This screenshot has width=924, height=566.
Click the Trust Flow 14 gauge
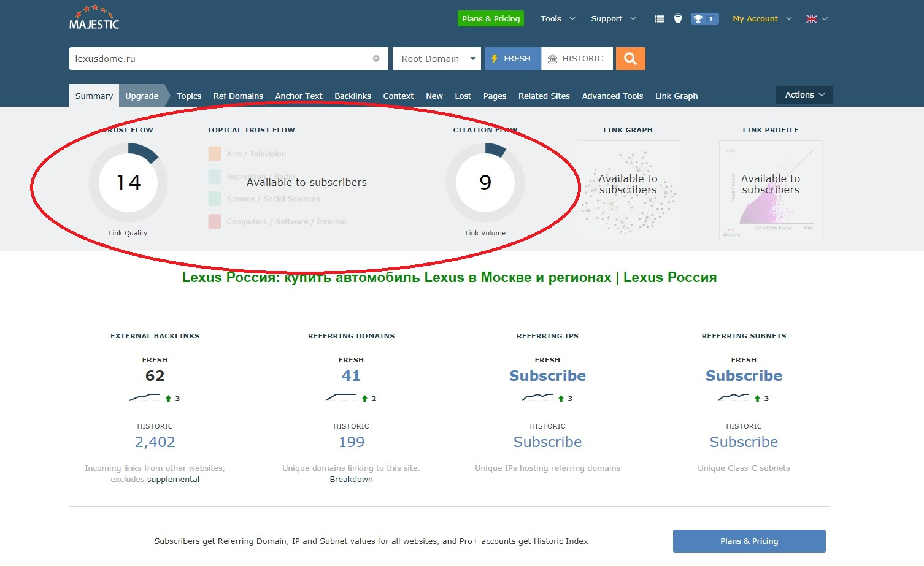pos(128,182)
